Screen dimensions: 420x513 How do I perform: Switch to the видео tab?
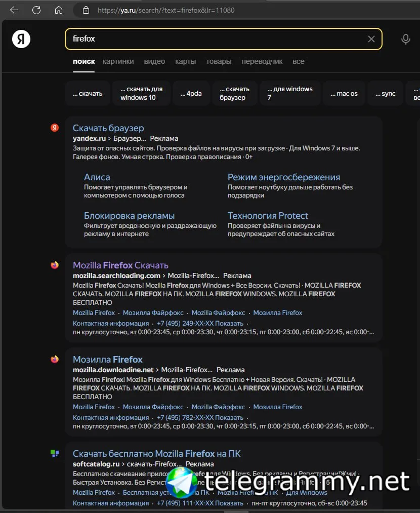(x=154, y=61)
